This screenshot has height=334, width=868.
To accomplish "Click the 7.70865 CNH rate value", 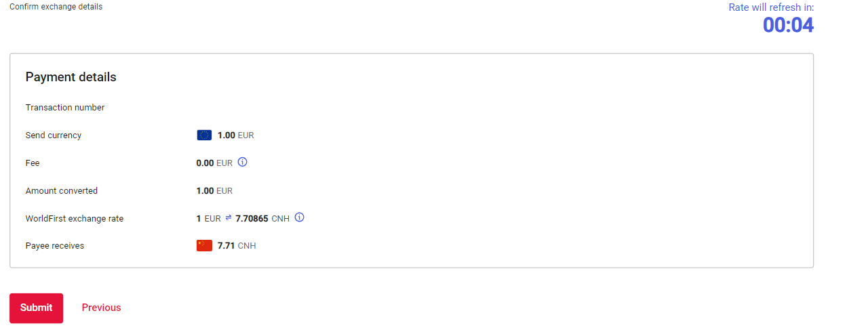I will coord(262,219).
